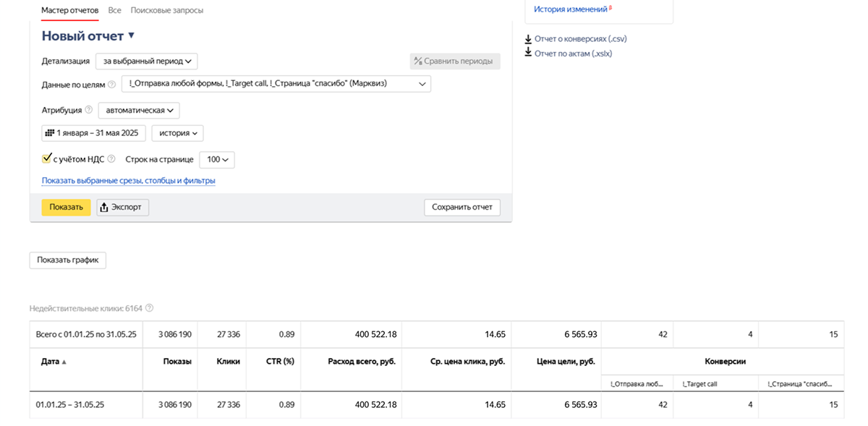The image size is (868, 426).
Task: Click help icon next to с учётом НДС
Action: [x=111, y=160]
